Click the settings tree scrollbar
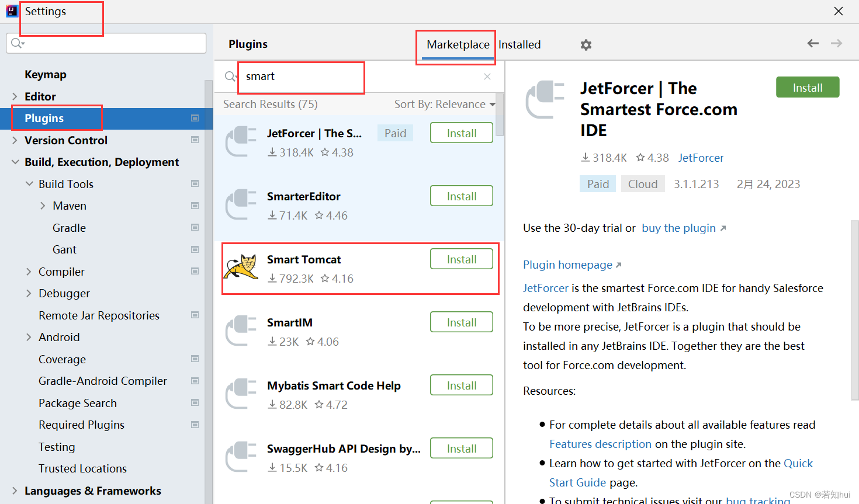The height and width of the screenshot is (504, 859). coord(209,291)
